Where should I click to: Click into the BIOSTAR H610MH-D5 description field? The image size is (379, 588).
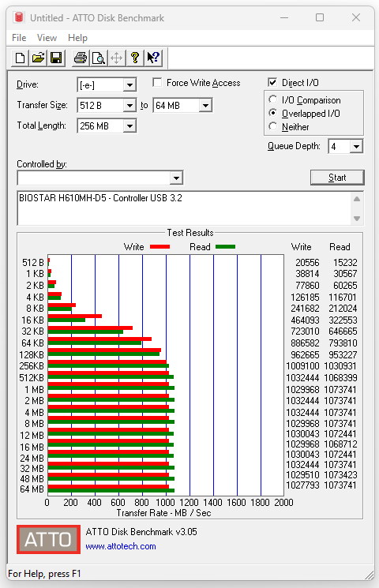pyautogui.click(x=185, y=208)
